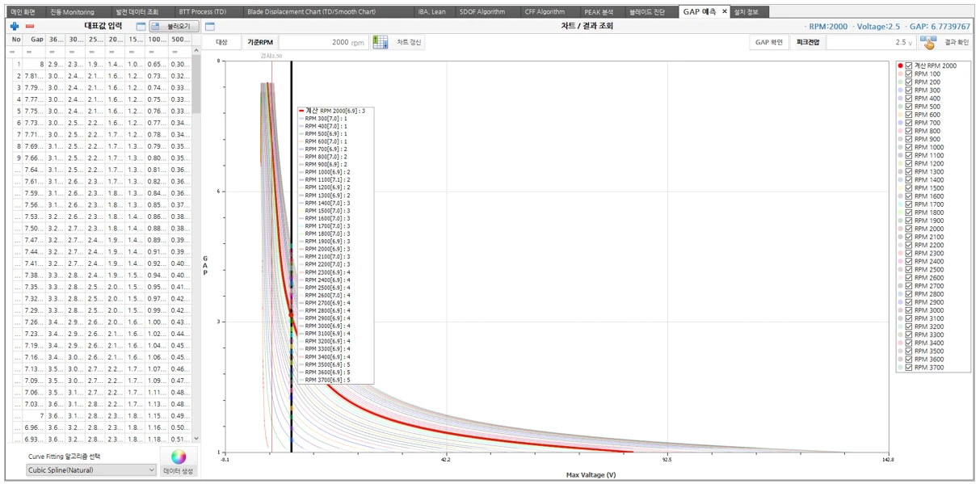Open the 설치 정보 tab
Viewport: 980px width, 484px height.
[751, 12]
